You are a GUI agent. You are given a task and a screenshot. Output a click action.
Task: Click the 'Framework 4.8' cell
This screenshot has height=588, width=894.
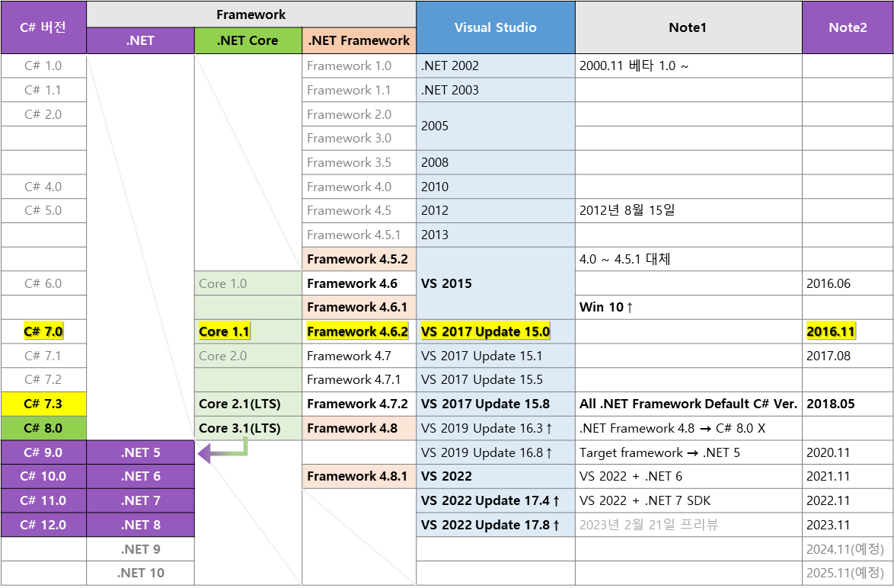[359, 428]
